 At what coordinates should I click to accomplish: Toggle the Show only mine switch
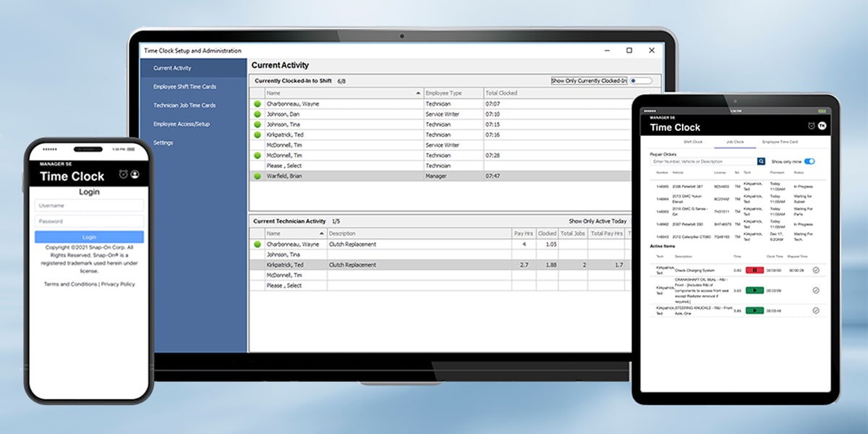click(809, 161)
